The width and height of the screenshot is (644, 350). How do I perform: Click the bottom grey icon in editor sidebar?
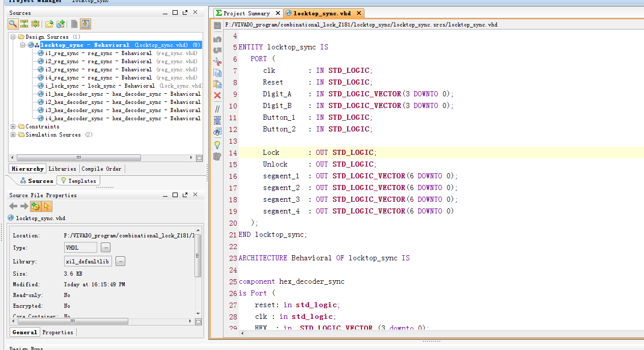pos(217,156)
